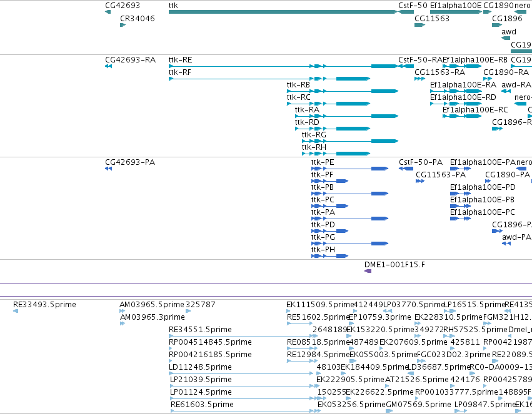
Task: Select the Ef1alpha100E-RA transcript label
Action: pos(463,85)
